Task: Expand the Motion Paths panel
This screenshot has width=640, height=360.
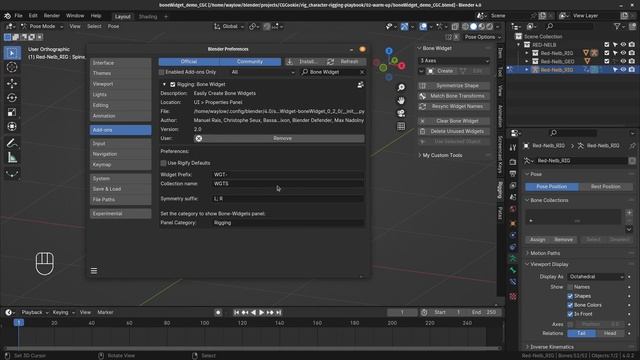Action: 545,253
